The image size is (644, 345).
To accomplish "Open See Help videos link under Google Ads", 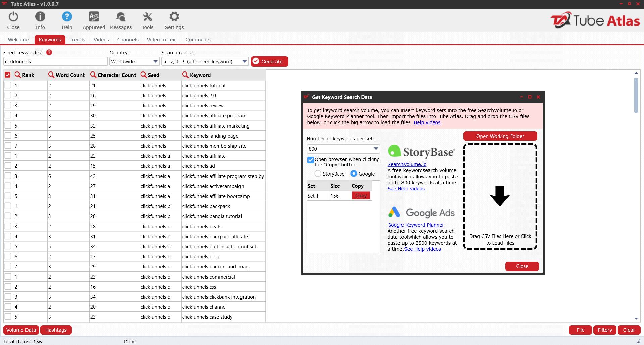I will tap(422, 249).
